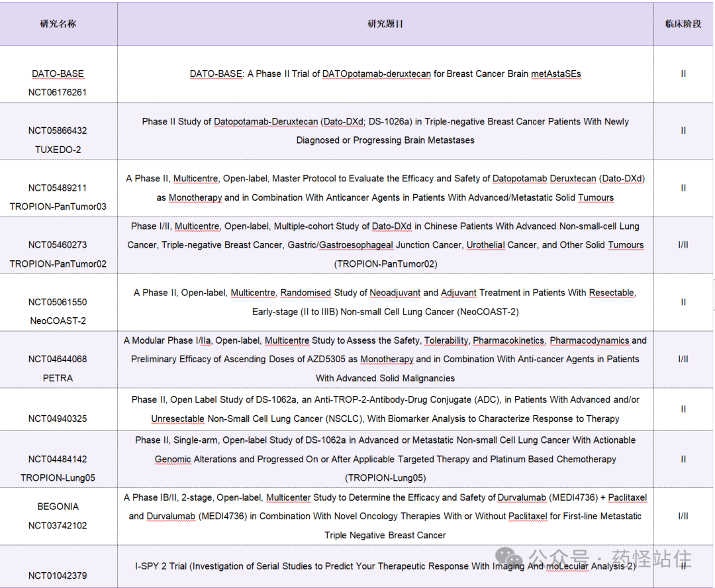The image size is (715, 588).
Task: Select the NCT04484142 trial identifier
Action: coord(58,459)
